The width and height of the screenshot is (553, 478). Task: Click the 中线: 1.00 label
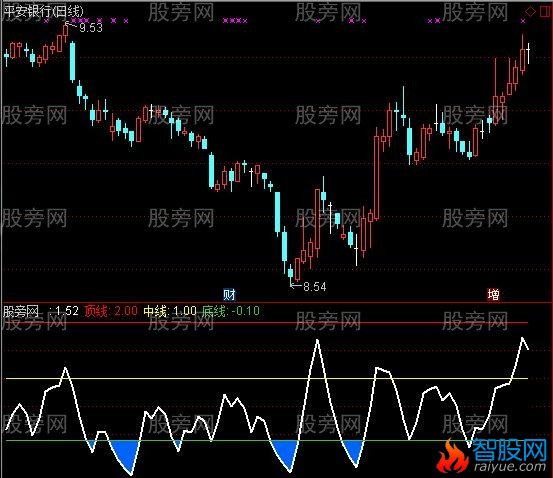(x=170, y=311)
